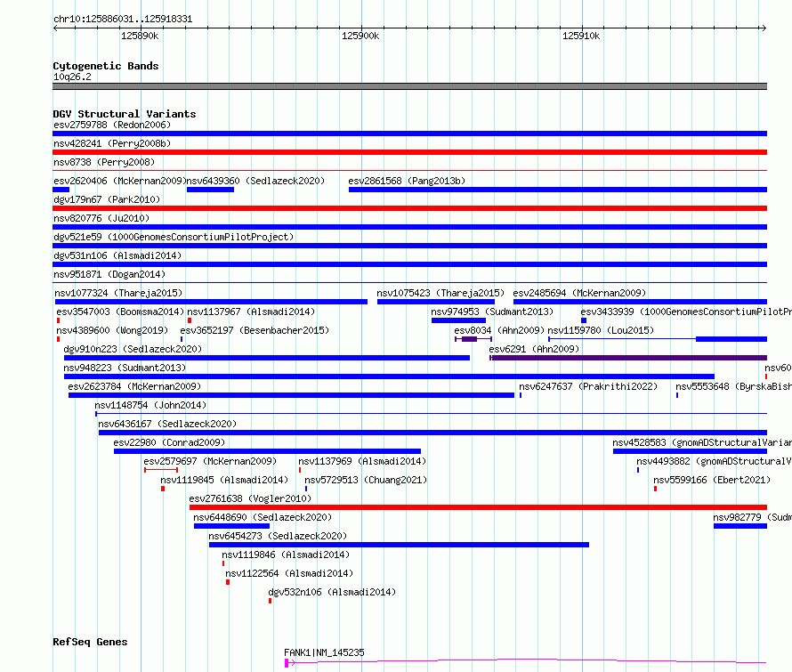Open the nsv1119845 (Alsmadi2014) label
This screenshot has width=792, height=672.
224,480
